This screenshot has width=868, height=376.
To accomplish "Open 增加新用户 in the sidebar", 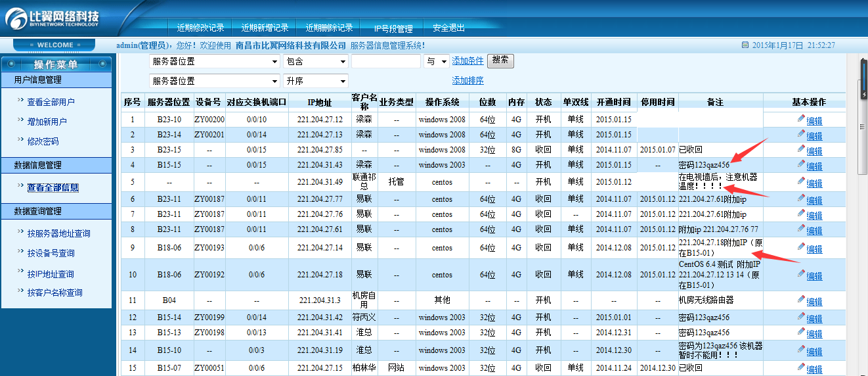I will pos(47,122).
